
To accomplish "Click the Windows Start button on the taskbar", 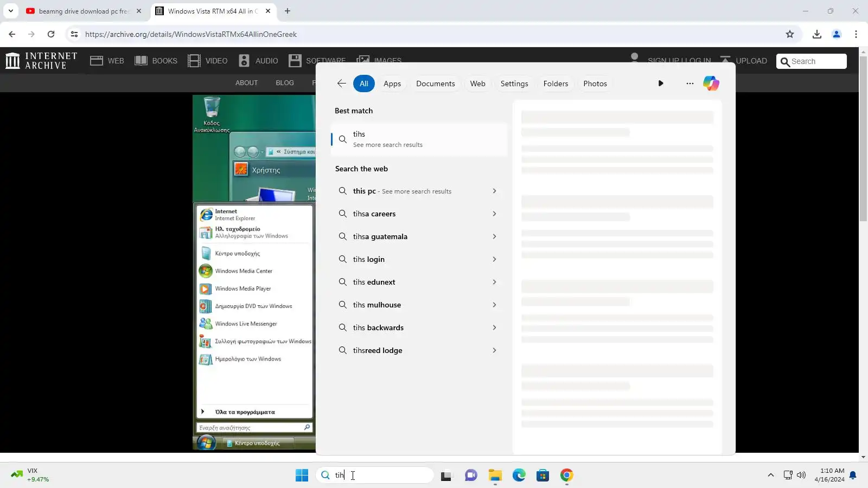I will [x=302, y=476].
